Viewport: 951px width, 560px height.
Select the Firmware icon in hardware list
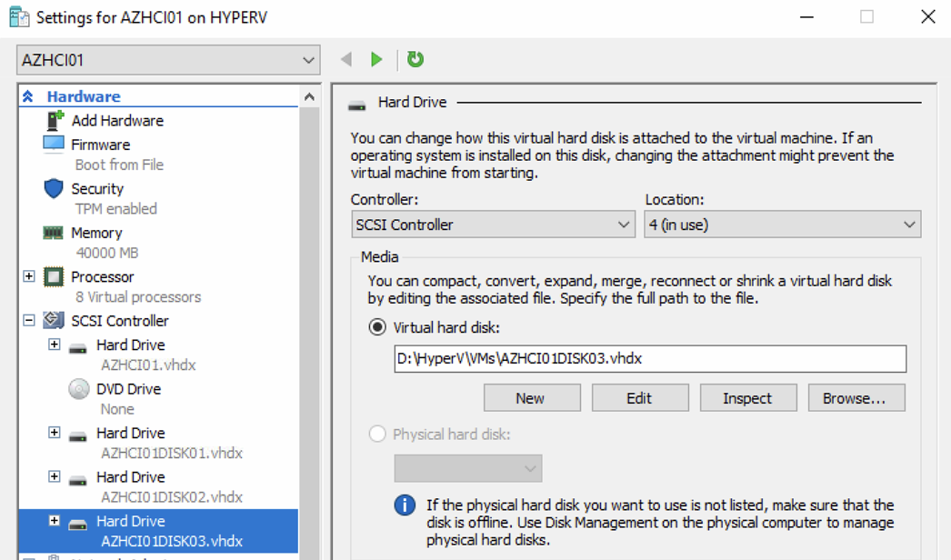click(54, 145)
